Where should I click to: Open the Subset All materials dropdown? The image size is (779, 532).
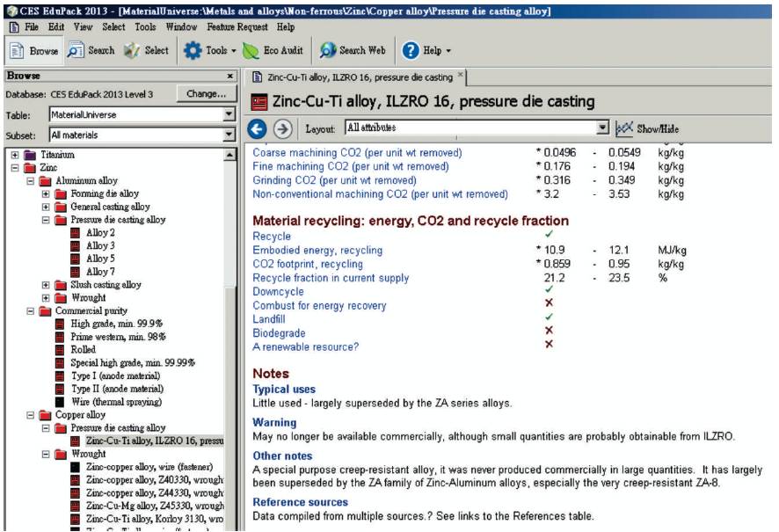coord(229,135)
